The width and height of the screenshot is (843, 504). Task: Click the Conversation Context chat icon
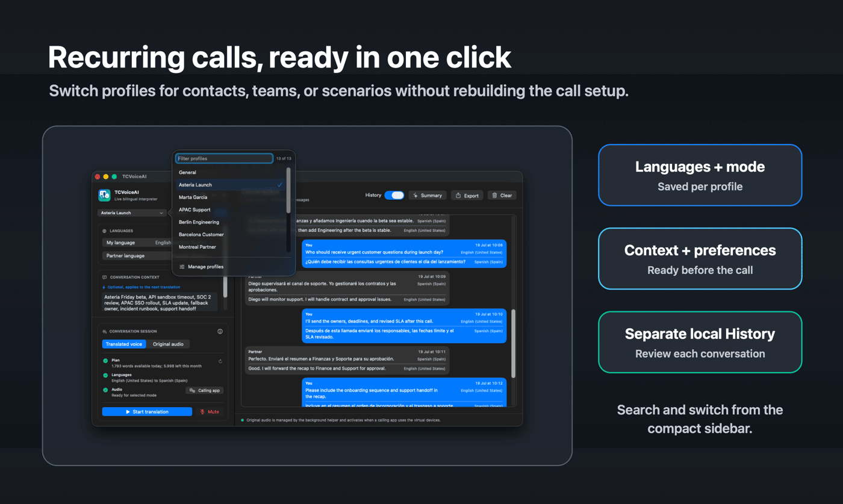[104, 278]
